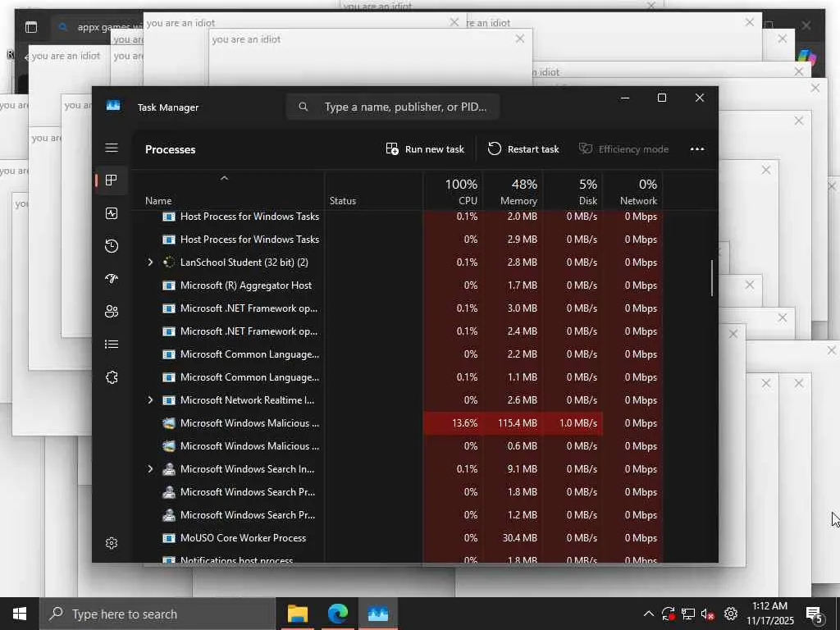Sort by the CPU column header
The image size is (840, 630).
(x=453, y=192)
